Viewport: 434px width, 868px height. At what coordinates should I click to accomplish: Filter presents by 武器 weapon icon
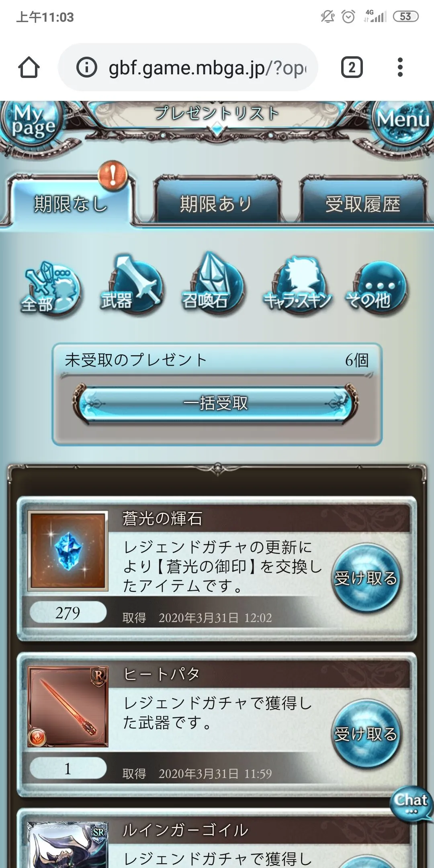click(131, 284)
